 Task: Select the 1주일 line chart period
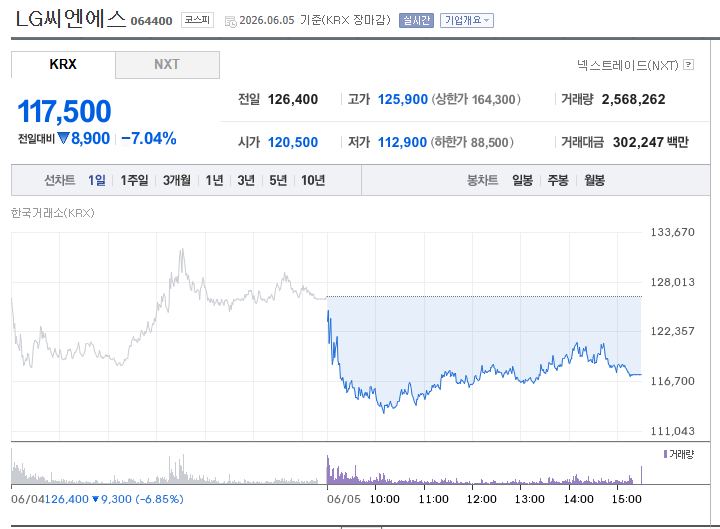pyautogui.click(x=134, y=180)
